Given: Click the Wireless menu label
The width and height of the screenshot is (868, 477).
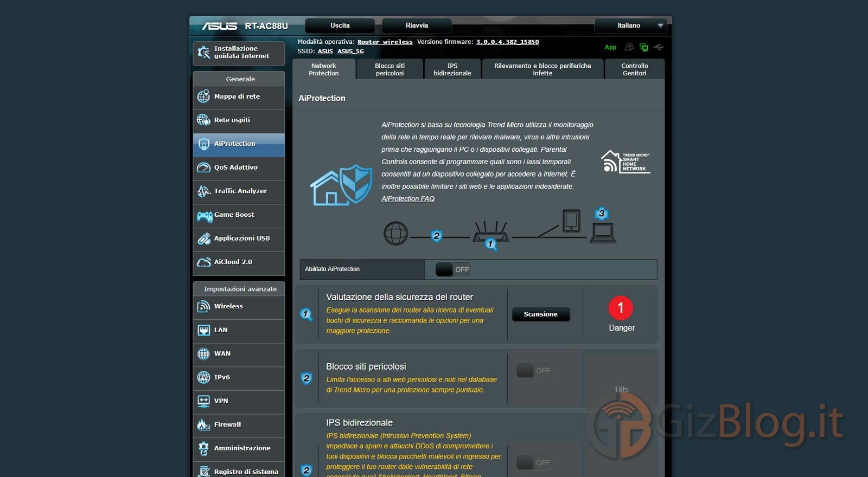Looking at the screenshot, I should [x=228, y=306].
